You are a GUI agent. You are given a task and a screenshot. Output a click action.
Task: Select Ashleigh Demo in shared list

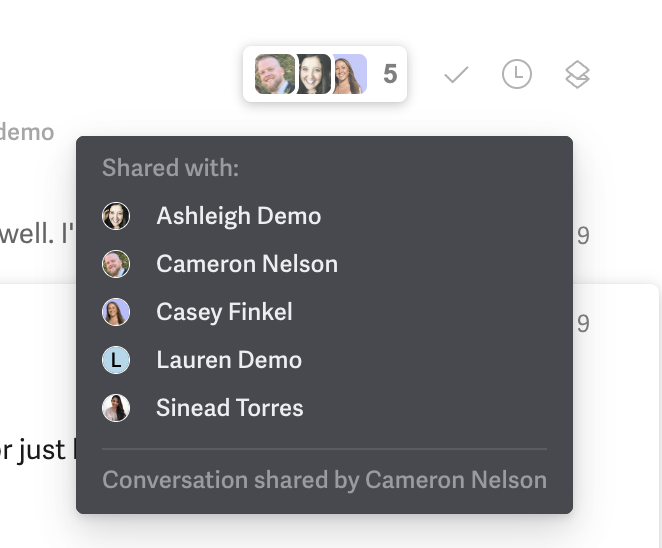[239, 216]
